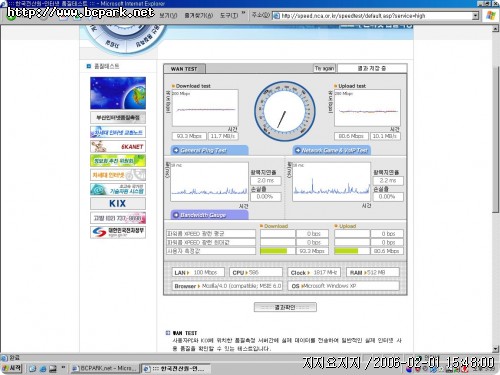This screenshot has height=375, width=500.
Task: Open the earth globe banner image
Action: [x=118, y=93]
